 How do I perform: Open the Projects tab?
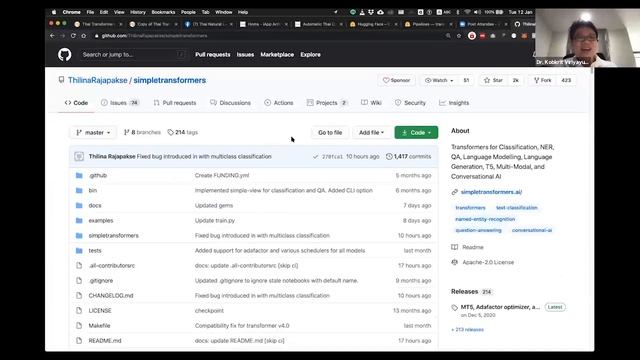[x=327, y=103]
